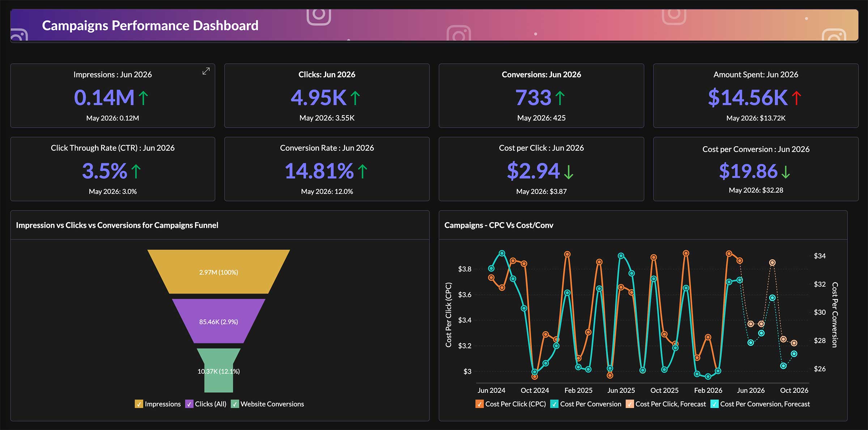Click the 'May 2026: $32.28' comparison text
868x430 pixels.
click(756, 190)
